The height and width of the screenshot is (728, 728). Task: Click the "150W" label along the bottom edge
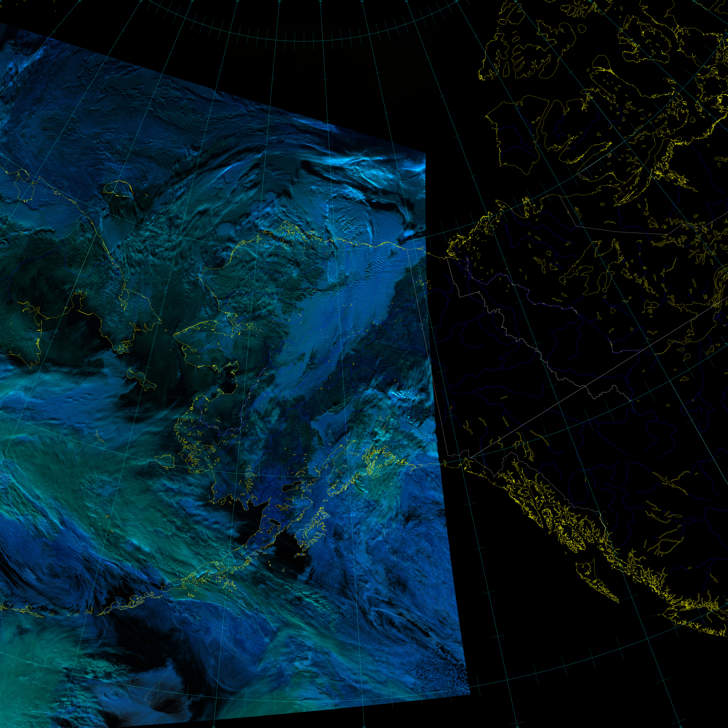pyautogui.click(x=364, y=727)
